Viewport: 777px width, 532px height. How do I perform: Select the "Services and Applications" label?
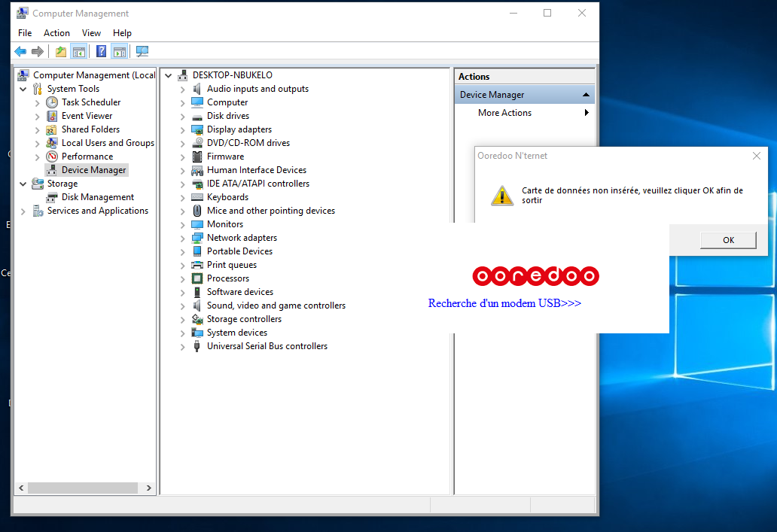98,211
